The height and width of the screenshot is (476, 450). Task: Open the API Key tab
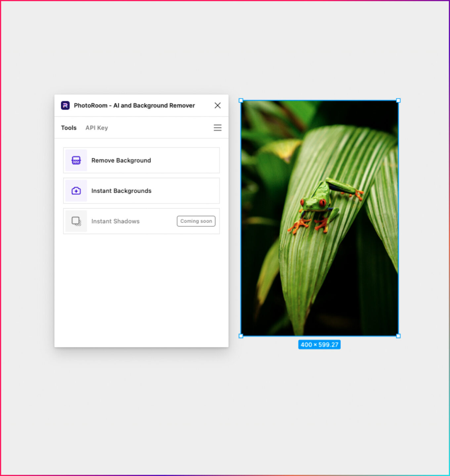point(97,128)
